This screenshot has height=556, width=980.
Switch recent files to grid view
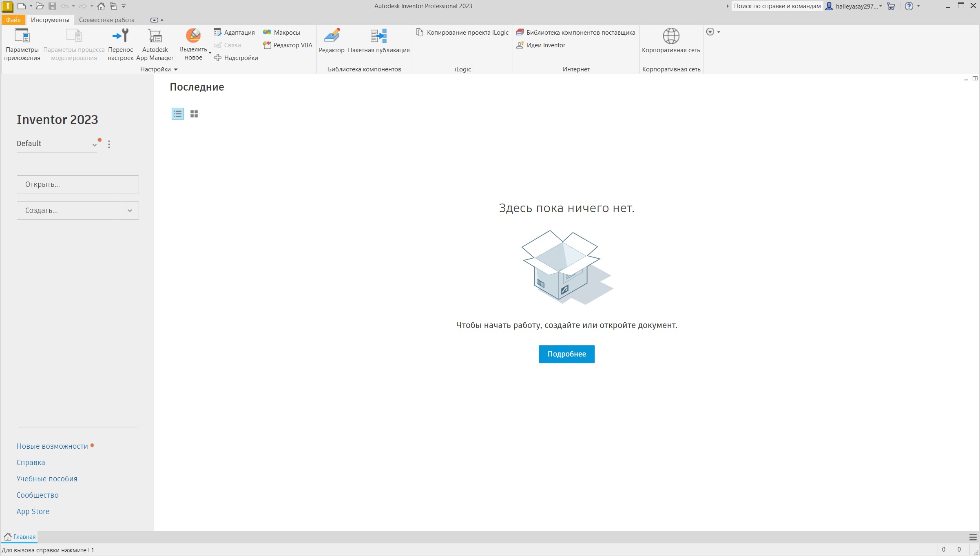(194, 114)
